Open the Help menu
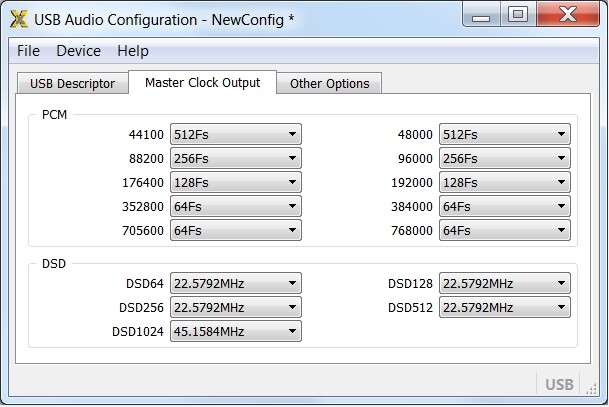Viewport: 609px width, 407px height. click(132, 51)
